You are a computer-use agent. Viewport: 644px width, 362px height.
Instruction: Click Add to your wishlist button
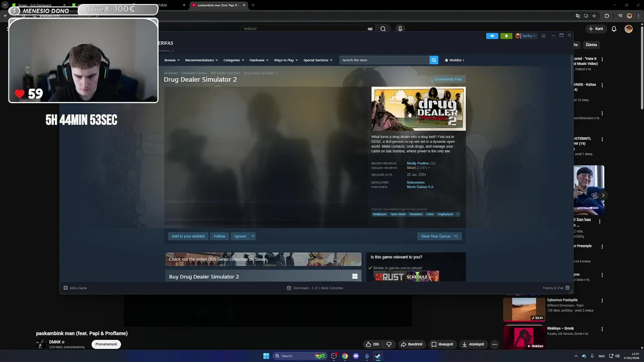coord(188,236)
